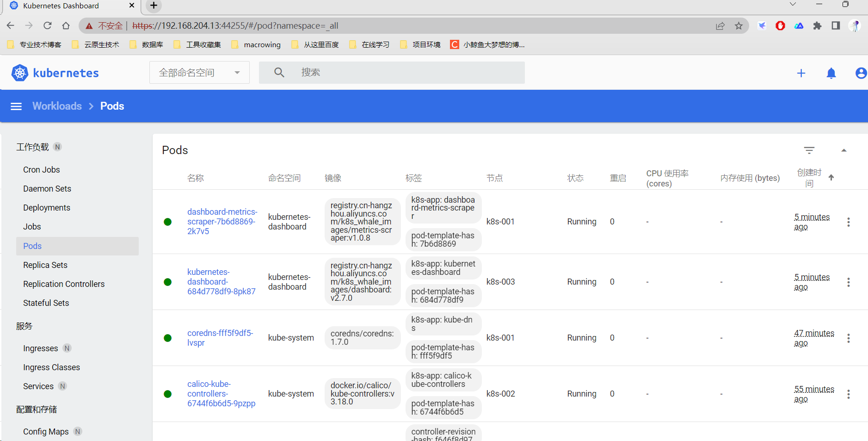Screen dimensions: 868x441
Task: Click the share page icon in the address bar
Action: click(720, 26)
